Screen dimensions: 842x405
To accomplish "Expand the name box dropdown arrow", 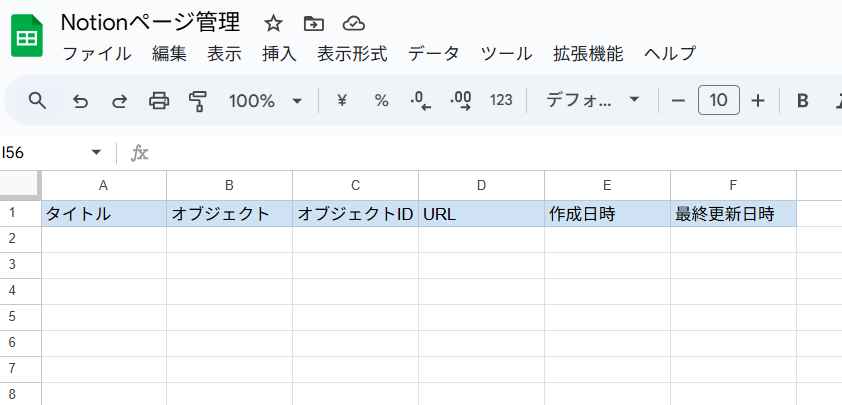I will (96, 153).
